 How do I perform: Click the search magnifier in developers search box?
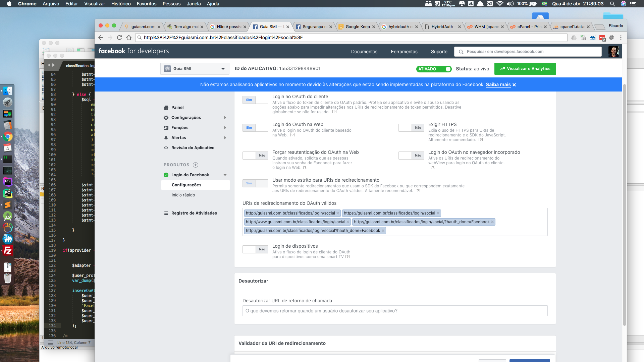[x=461, y=52]
